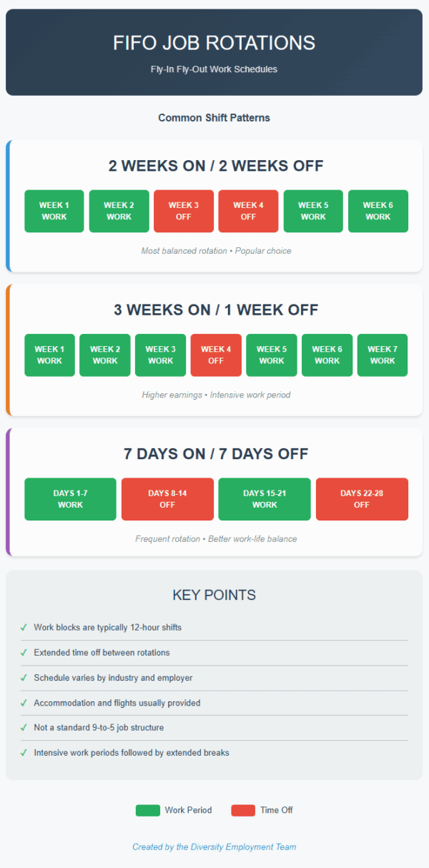Click Week 6 Work in 2 Weeks On rotation

(x=378, y=211)
